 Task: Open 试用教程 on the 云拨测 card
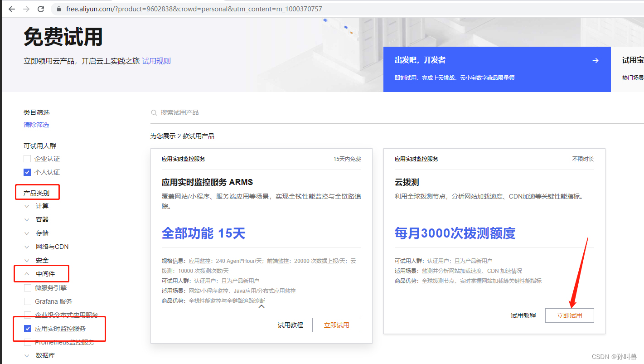[x=523, y=315]
